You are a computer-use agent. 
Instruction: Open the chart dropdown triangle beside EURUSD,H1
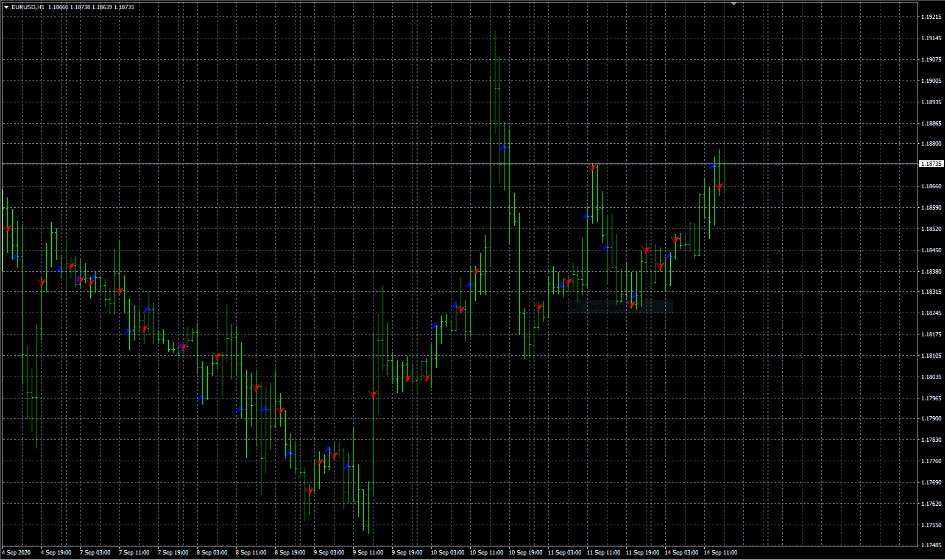(6, 7)
